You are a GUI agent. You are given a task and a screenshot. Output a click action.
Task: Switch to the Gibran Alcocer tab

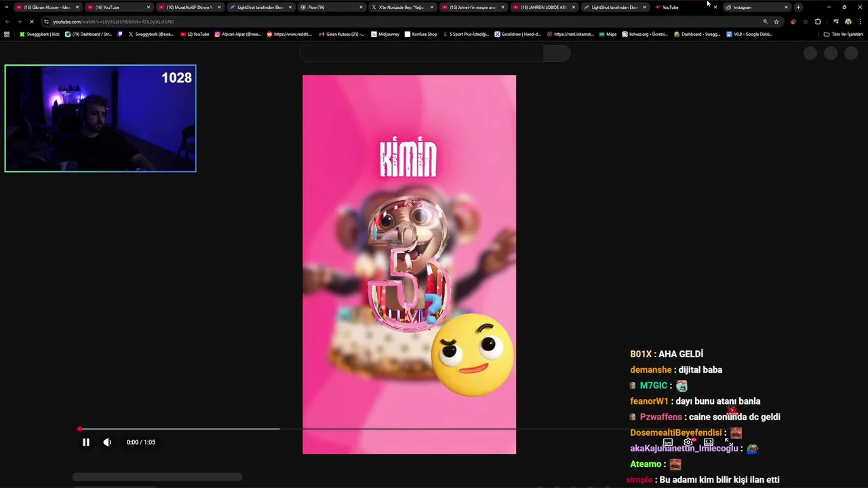tap(47, 7)
